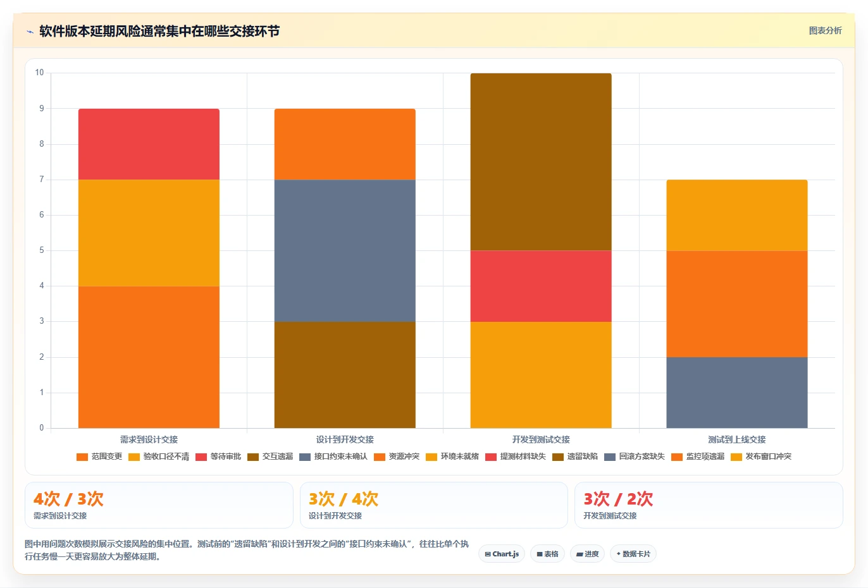Select the orange 范围变更 segment of the first bar
Viewport: 868px width, 588px height.
(149, 357)
